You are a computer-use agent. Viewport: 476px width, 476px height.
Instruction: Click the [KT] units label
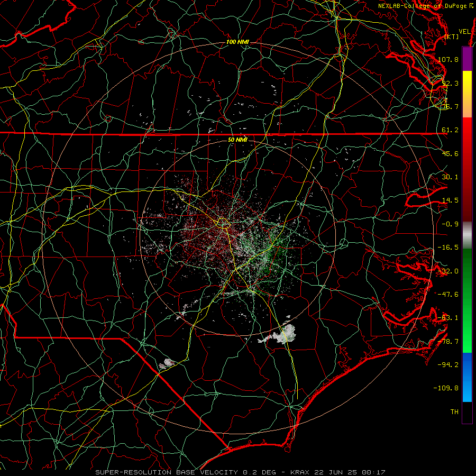point(452,36)
